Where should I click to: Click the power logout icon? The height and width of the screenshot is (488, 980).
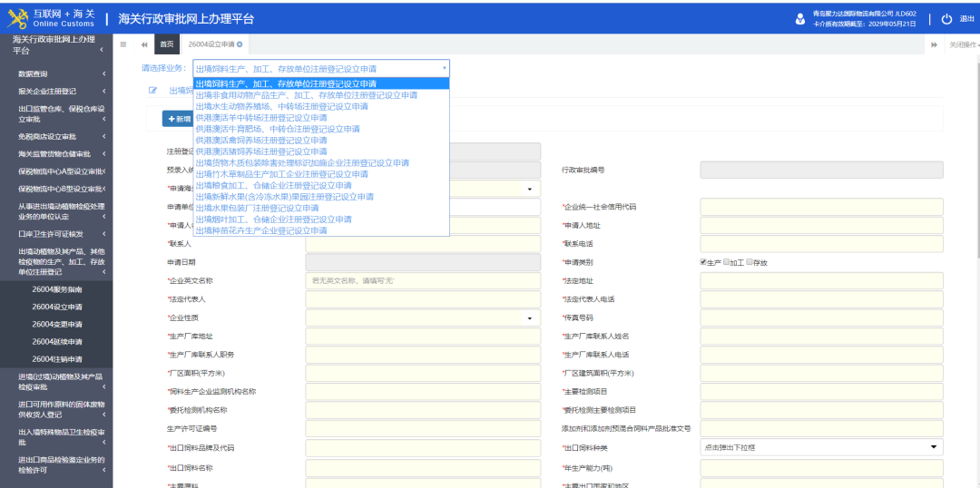pyautogui.click(x=946, y=19)
